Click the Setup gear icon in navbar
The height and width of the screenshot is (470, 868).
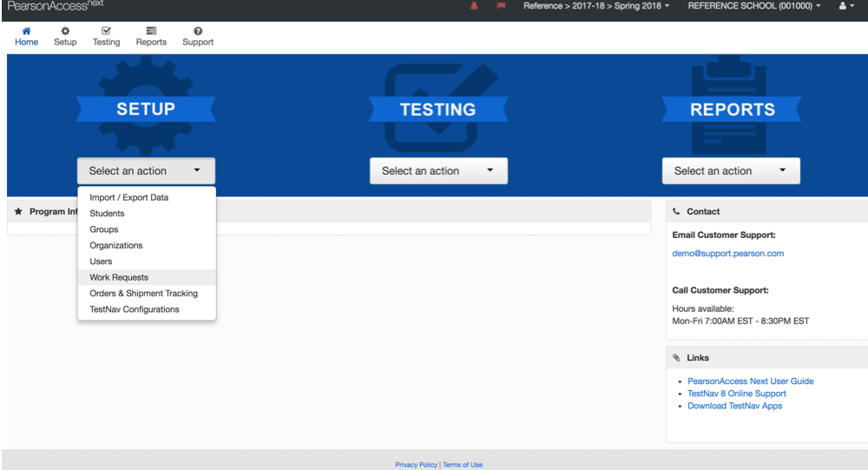click(65, 31)
